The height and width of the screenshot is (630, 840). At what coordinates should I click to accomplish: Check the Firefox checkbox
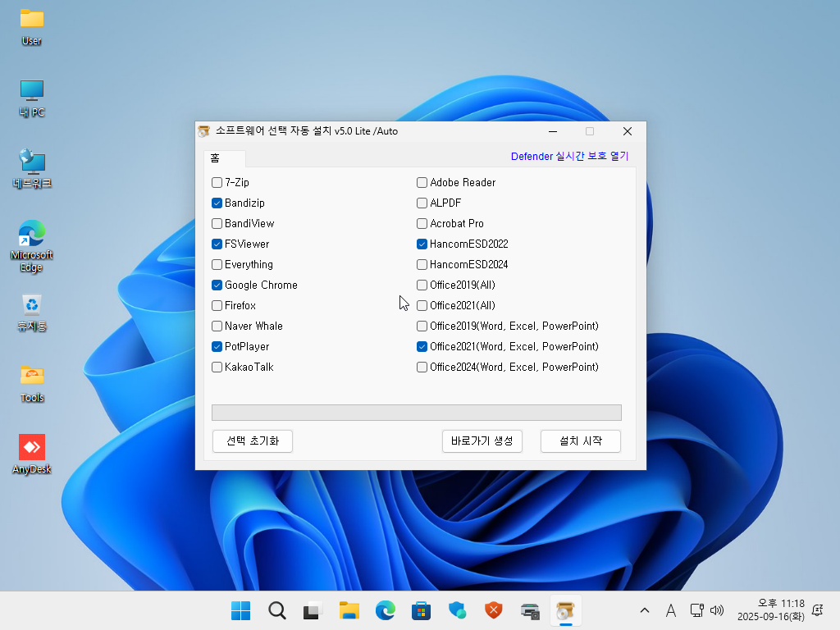(217, 305)
